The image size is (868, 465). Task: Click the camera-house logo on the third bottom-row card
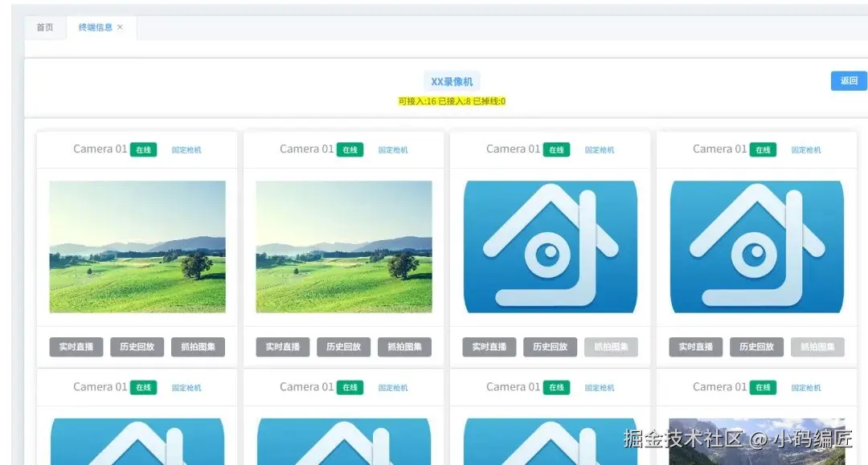(x=551, y=441)
